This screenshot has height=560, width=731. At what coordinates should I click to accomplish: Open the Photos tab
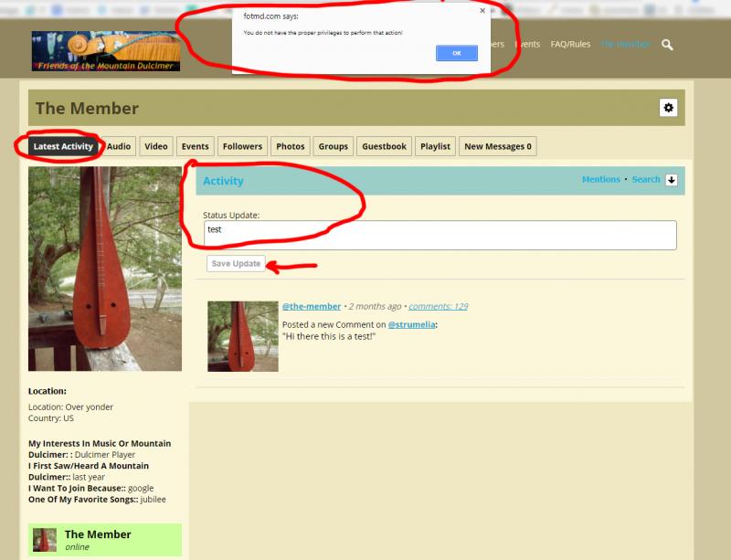pyautogui.click(x=290, y=146)
